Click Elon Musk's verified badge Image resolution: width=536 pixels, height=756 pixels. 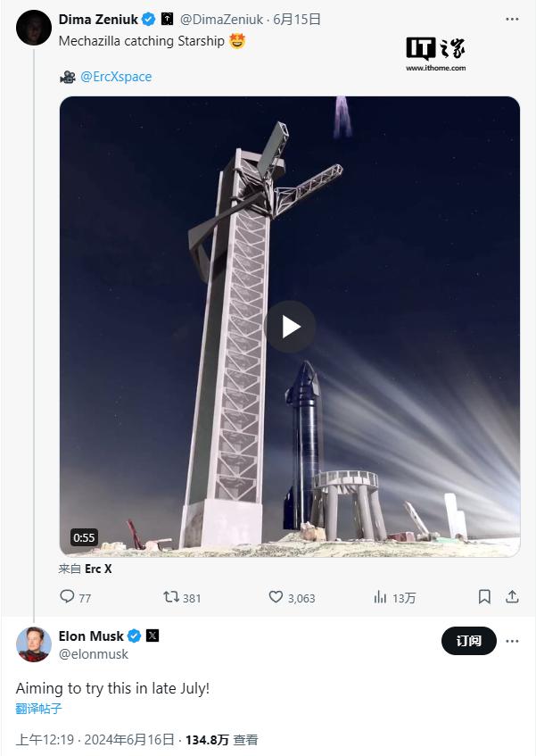(x=134, y=636)
